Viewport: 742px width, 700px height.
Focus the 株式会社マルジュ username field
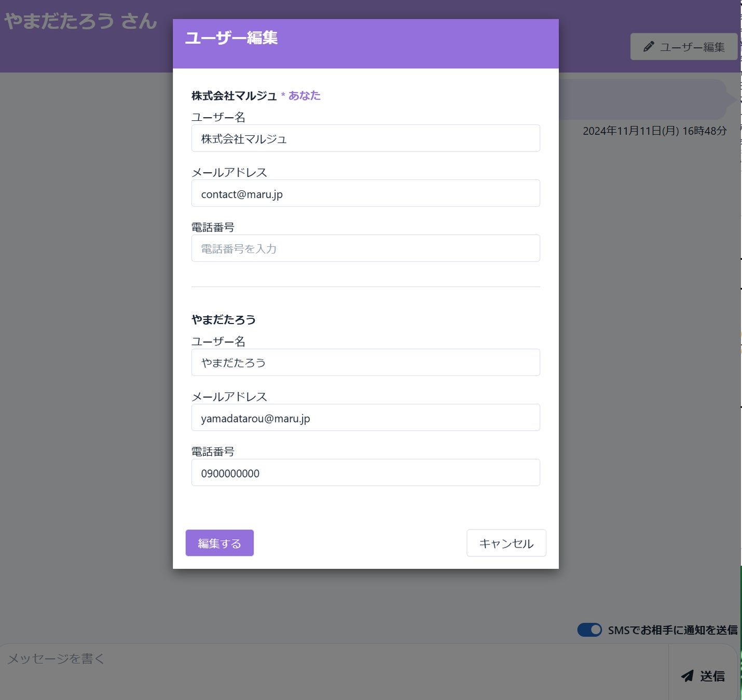pos(366,138)
